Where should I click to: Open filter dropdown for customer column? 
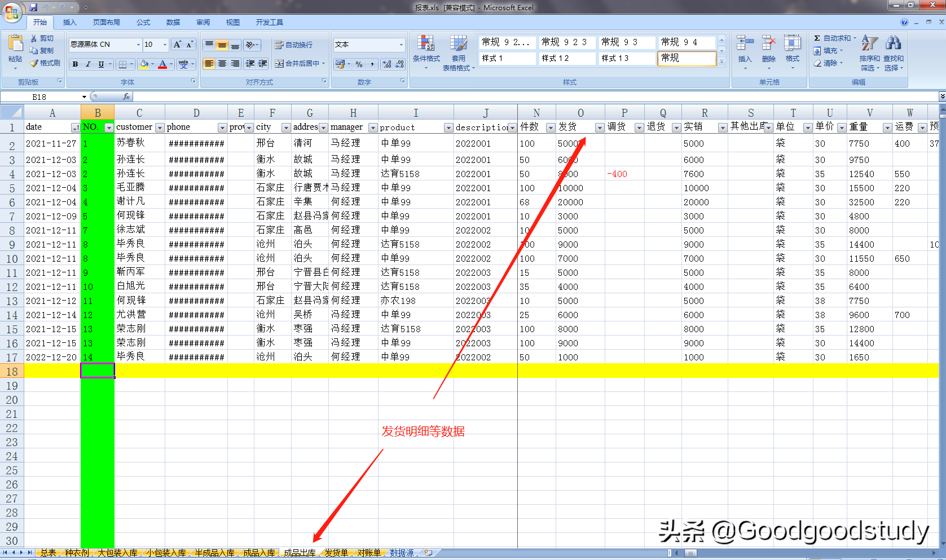pos(160,127)
